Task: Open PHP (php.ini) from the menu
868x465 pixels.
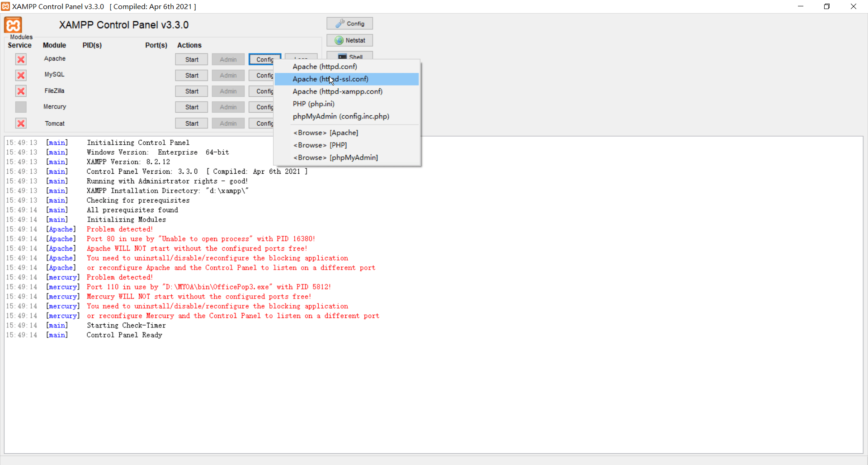Action: [347, 104]
